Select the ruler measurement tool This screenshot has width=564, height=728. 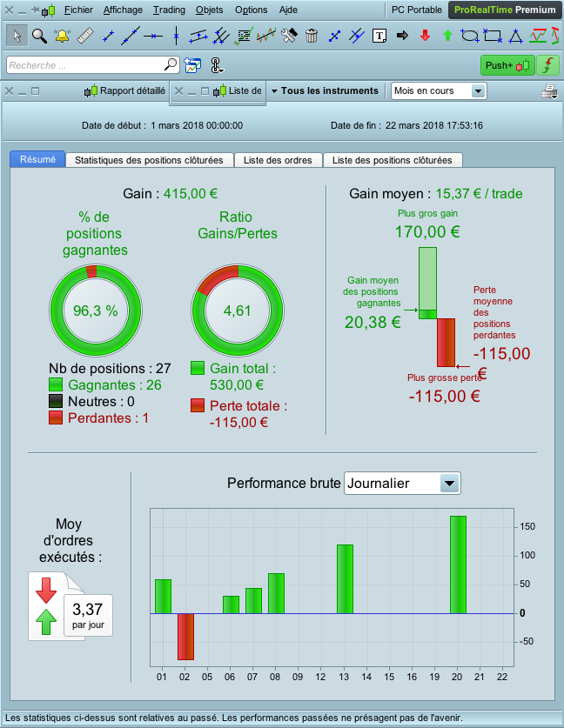tap(85, 36)
